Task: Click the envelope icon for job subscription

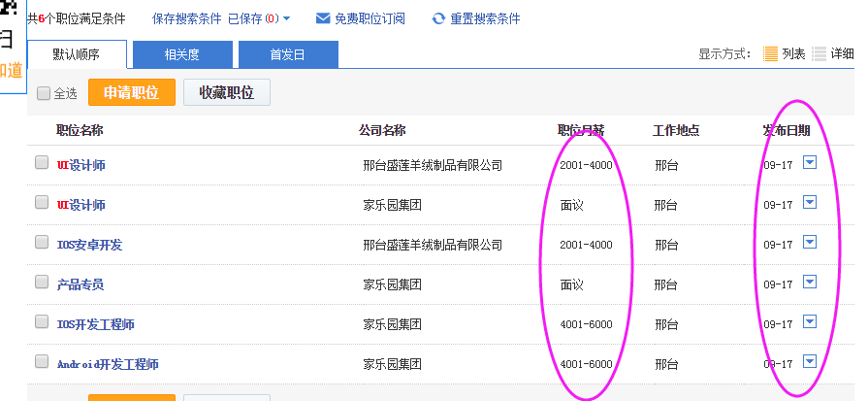Action: point(323,18)
